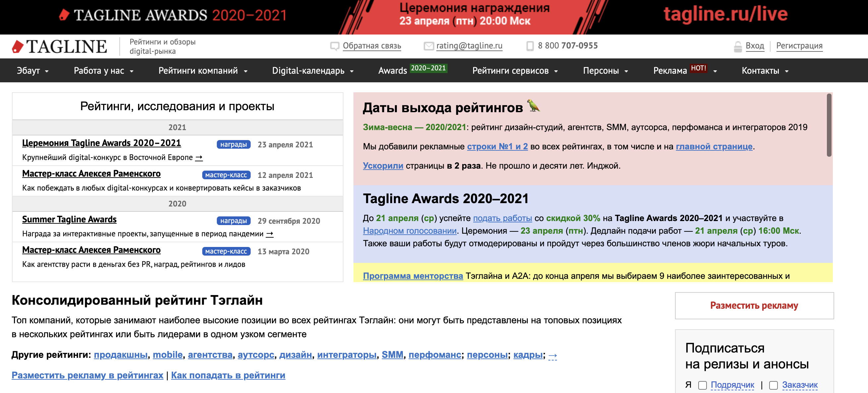
Task: Open the перфоманс rating link
Action: pyautogui.click(x=435, y=355)
